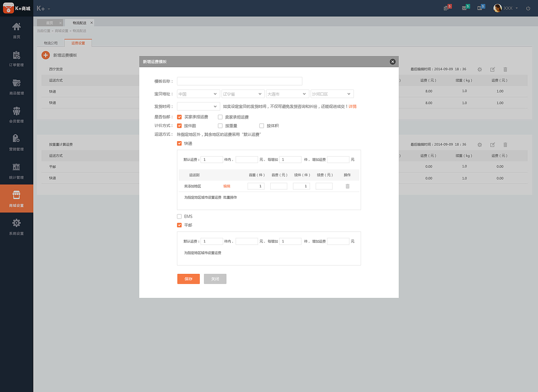The width and height of the screenshot is (538, 392).
Task: Focus the 续件(件) field for 未添加地区
Action: [x=301, y=186]
